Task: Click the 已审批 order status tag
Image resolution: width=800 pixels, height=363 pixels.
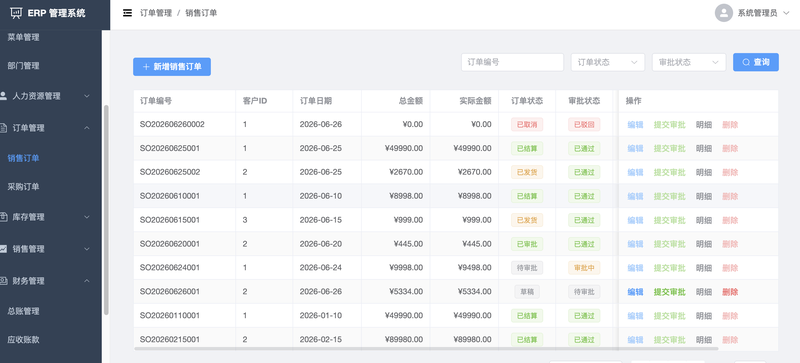Action: [x=527, y=244]
